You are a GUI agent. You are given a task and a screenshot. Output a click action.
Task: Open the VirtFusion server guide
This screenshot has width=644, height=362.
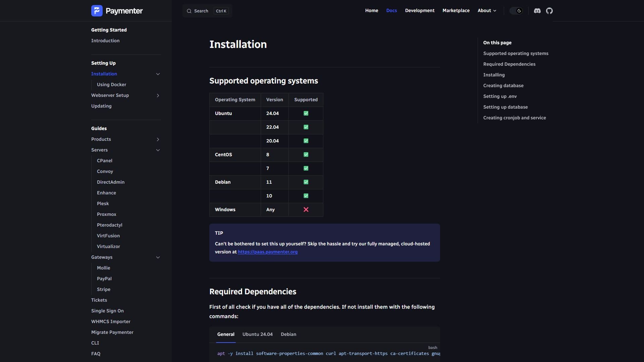tap(108, 236)
